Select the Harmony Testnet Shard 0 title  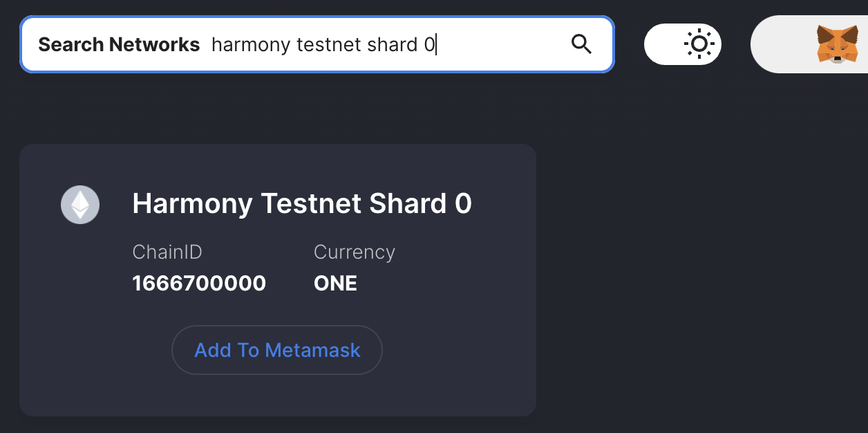pos(302,204)
